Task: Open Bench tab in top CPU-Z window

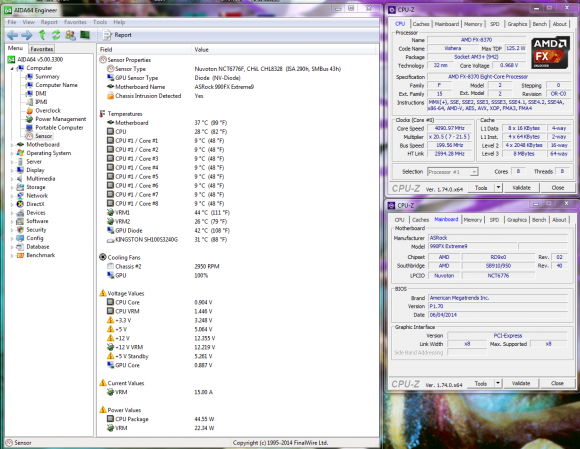Action: tap(540, 24)
